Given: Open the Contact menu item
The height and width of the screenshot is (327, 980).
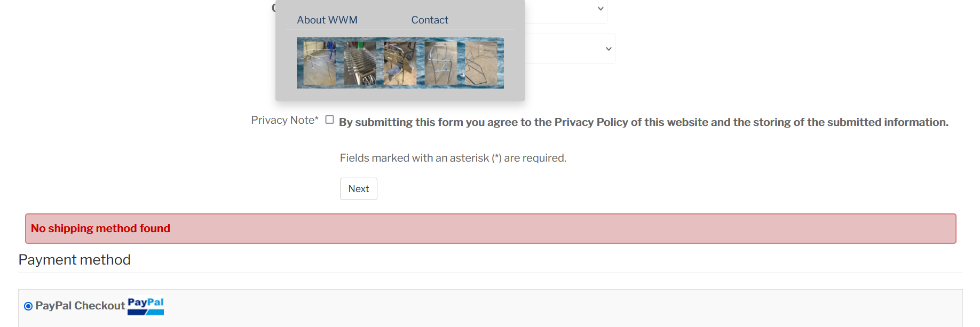Looking at the screenshot, I should click(429, 20).
